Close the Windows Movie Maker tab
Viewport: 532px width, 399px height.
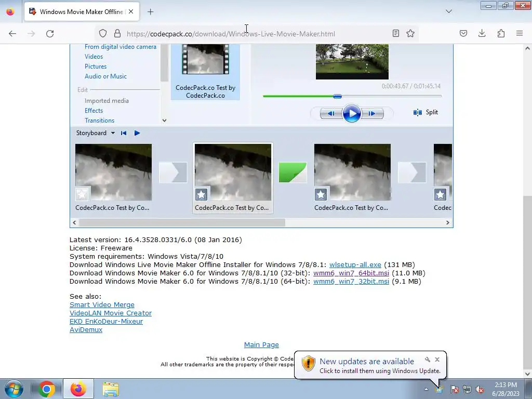[x=131, y=11]
